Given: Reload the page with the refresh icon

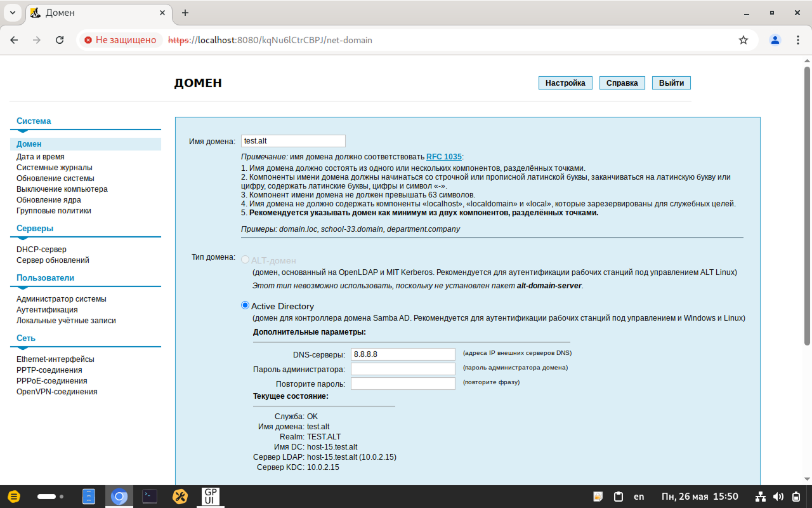Looking at the screenshot, I should tap(60, 40).
